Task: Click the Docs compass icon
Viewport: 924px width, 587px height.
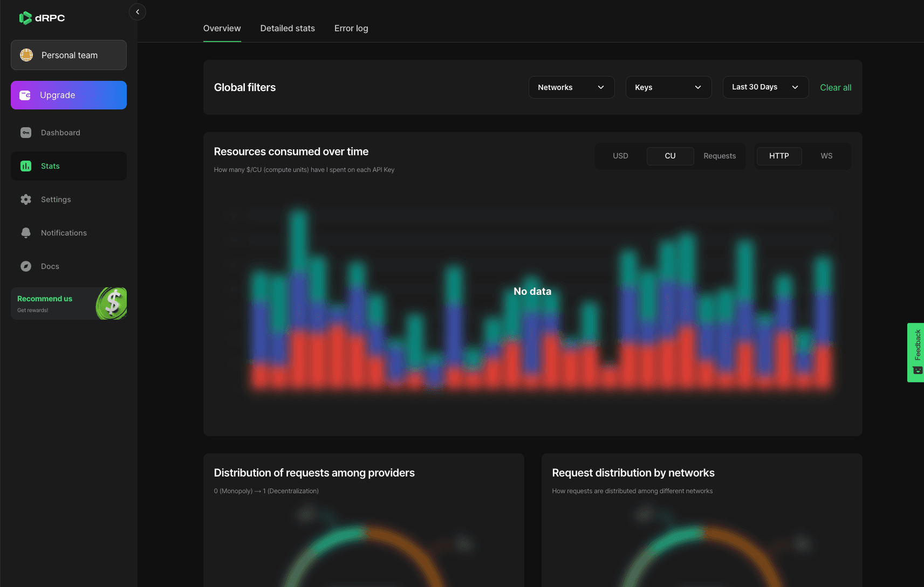Action: coord(26,266)
